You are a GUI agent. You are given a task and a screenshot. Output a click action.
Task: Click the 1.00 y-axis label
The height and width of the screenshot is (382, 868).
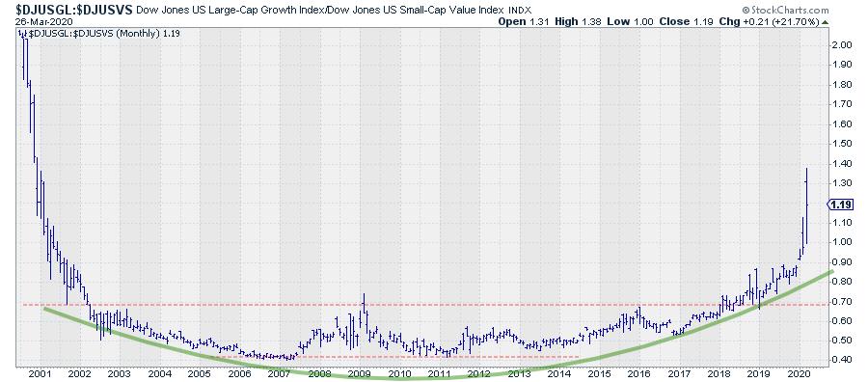(x=841, y=242)
